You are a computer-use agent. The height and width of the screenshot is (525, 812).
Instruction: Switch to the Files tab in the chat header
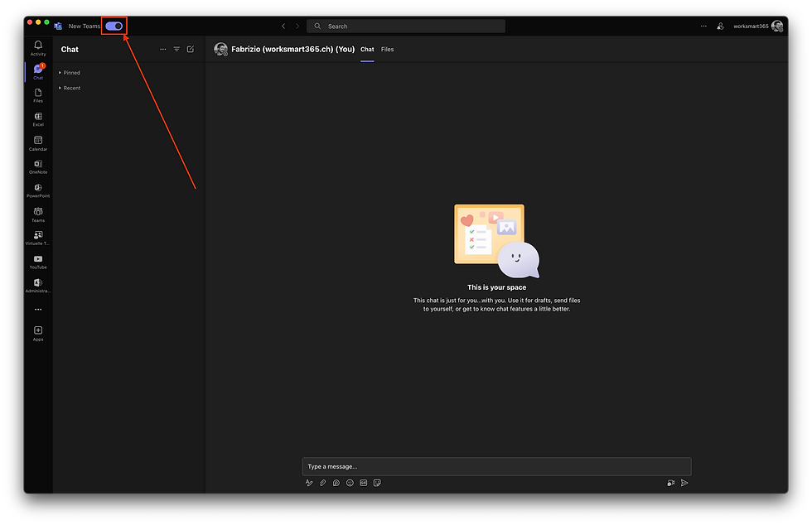(x=388, y=49)
